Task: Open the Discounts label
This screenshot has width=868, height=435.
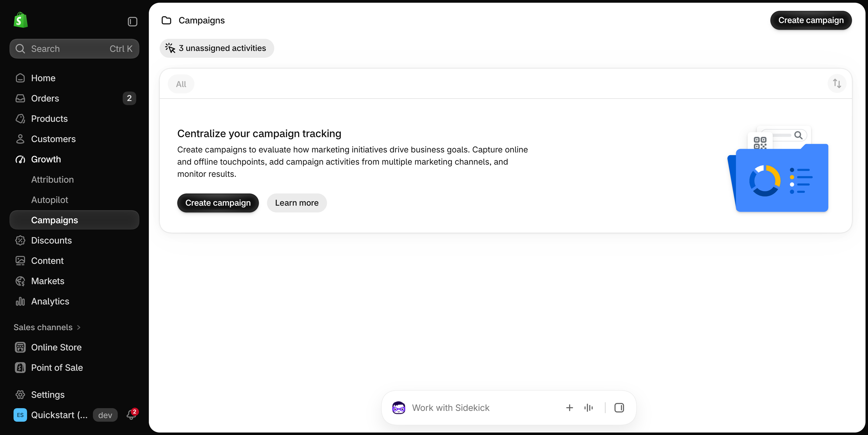Action: (x=51, y=241)
